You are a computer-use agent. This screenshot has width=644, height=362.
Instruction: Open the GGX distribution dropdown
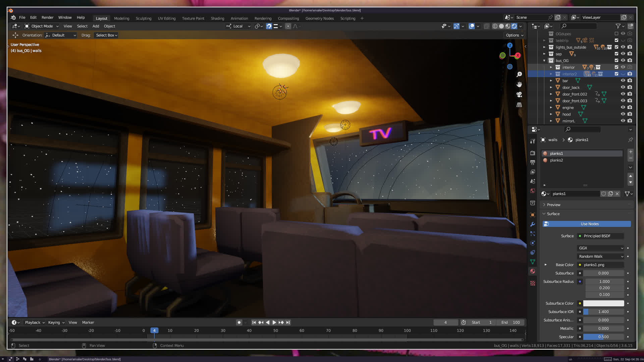(600, 248)
